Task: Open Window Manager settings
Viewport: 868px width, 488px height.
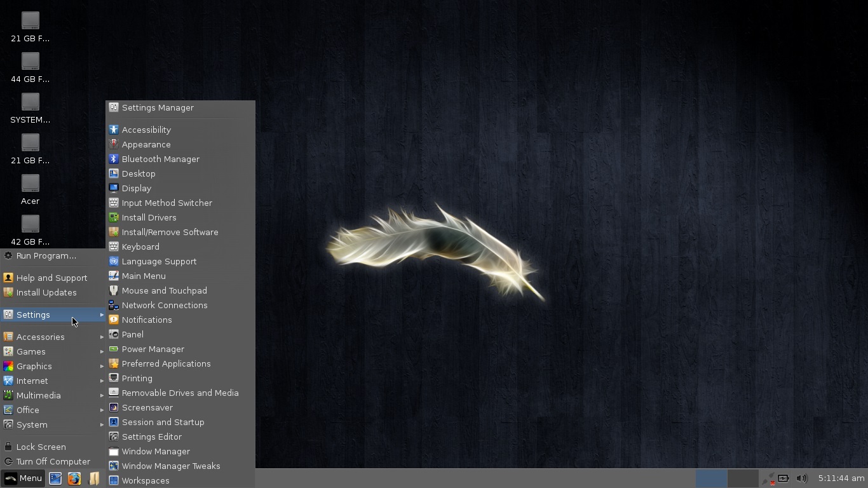Action: (180, 451)
